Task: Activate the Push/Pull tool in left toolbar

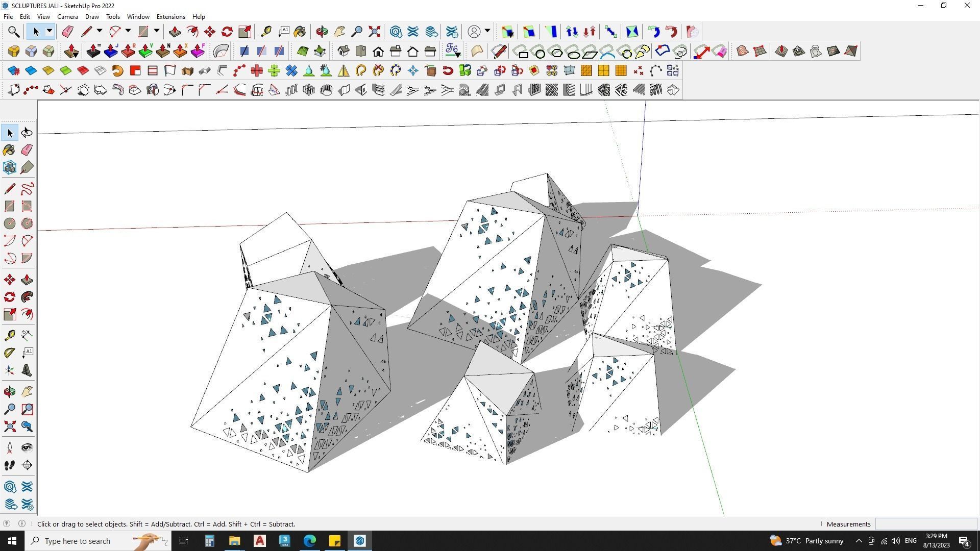Action: pyautogui.click(x=27, y=280)
